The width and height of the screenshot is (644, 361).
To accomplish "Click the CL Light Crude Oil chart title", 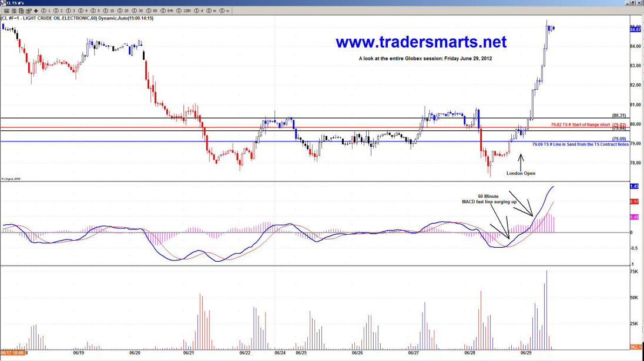I will 78,18.
